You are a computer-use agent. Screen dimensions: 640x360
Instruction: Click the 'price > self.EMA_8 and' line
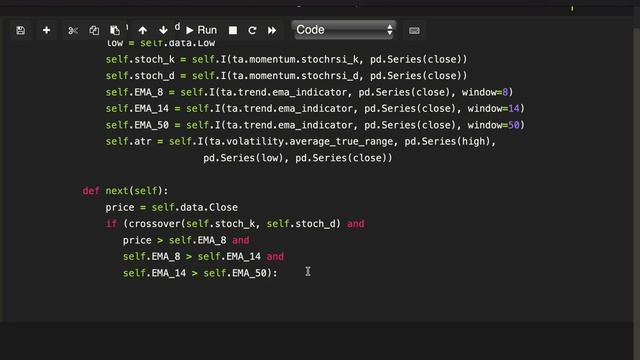pos(186,240)
